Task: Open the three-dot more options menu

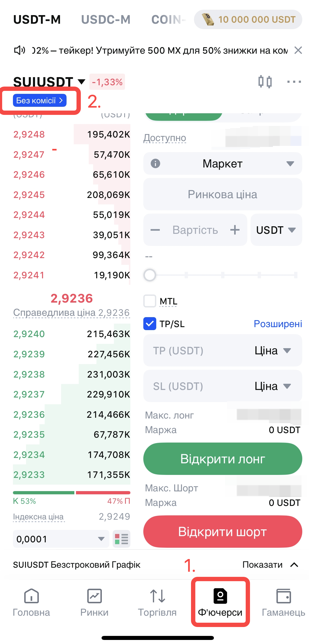Action: click(294, 81)
